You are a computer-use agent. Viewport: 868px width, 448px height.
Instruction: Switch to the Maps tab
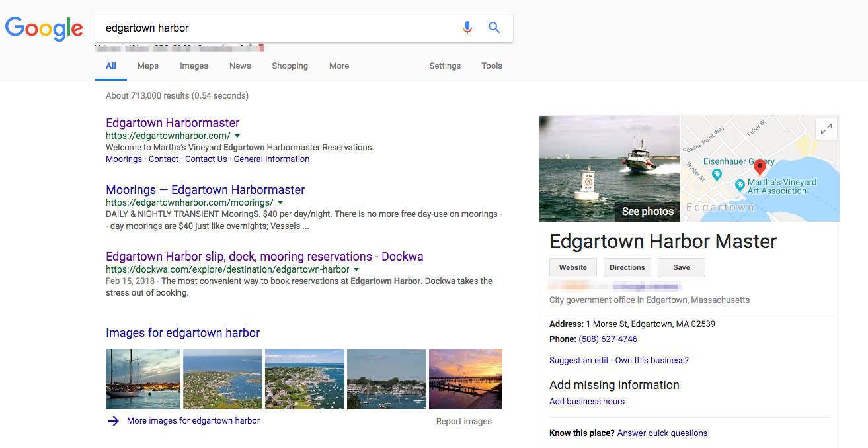tap(148, 66)
